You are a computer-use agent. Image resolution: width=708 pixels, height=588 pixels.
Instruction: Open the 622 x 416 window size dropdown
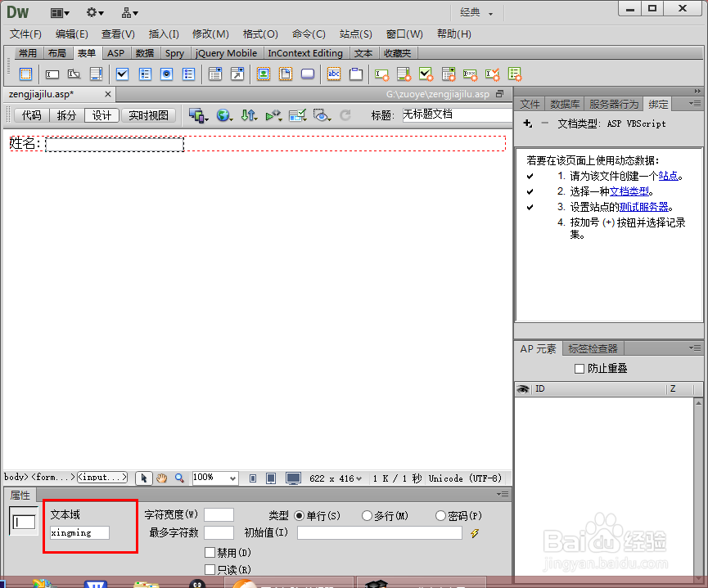(x=336, y=478)
